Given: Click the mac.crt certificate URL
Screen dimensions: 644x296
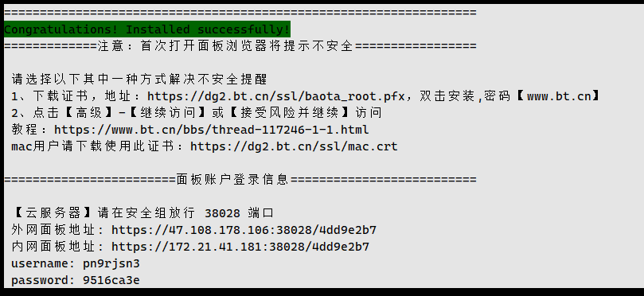Looking at the screenshot, I should (x=294, y=146).
